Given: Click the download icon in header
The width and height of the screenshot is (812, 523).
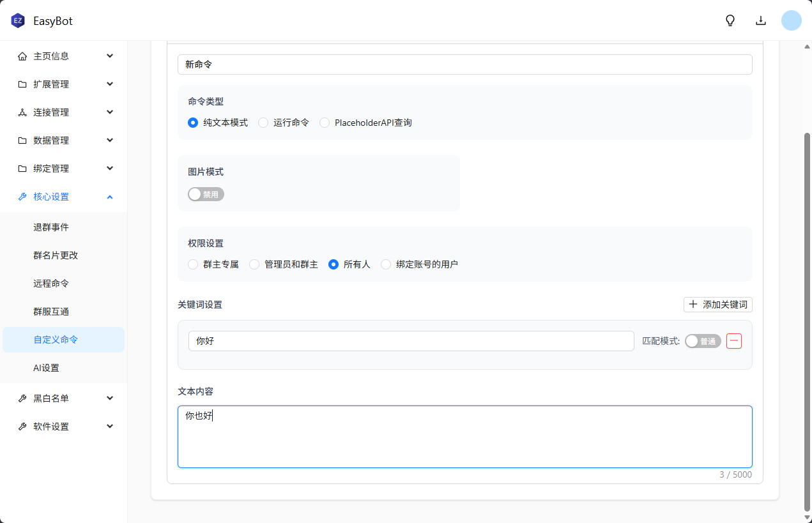Looking at the screenshot, I should pyautogui.click(x=761, y=20).
